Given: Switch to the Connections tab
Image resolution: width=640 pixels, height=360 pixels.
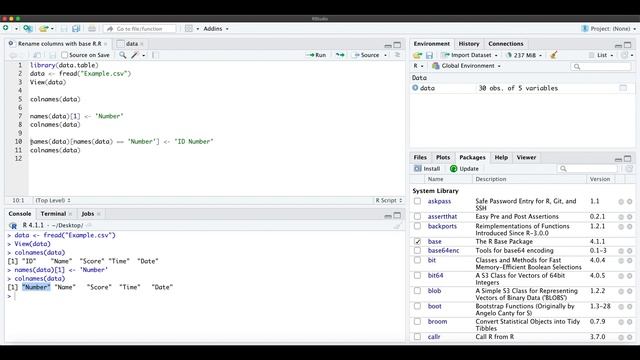Looking at the screenshot, I should coord(505,44).
